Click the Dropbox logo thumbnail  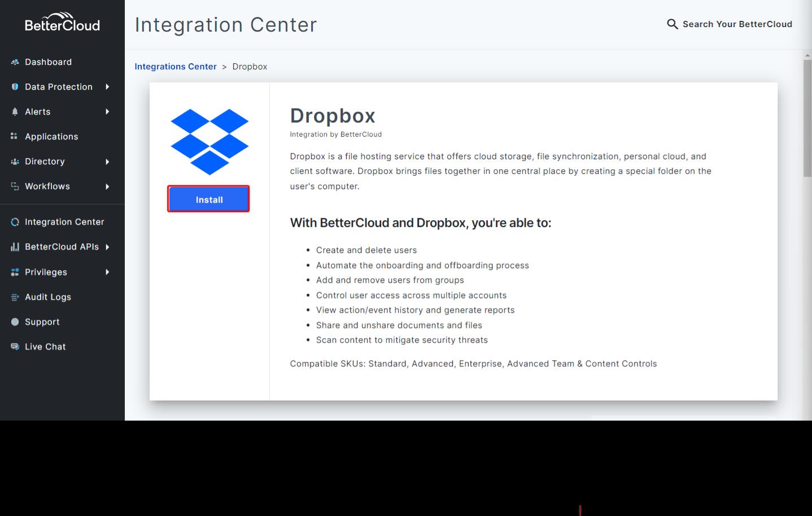click(208, 142)
